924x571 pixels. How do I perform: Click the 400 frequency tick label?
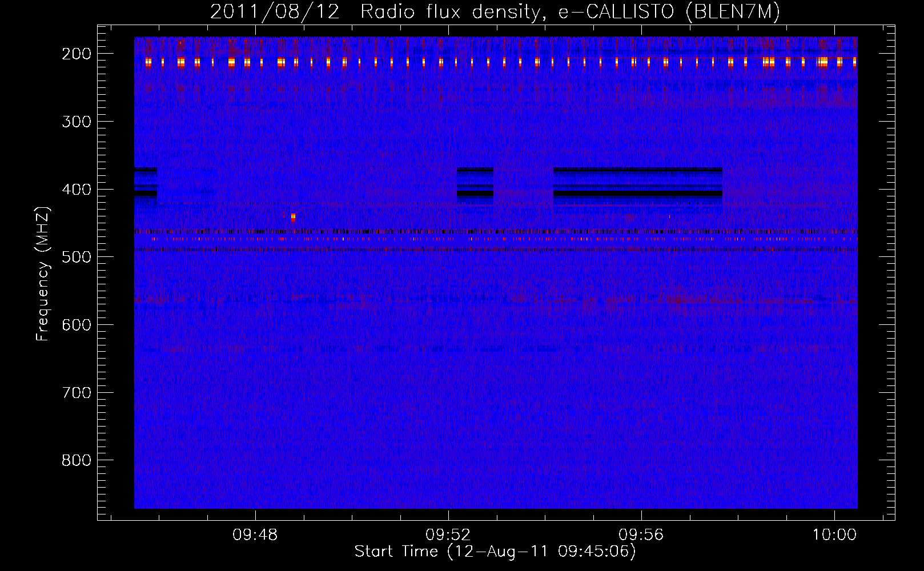point(77,190)
